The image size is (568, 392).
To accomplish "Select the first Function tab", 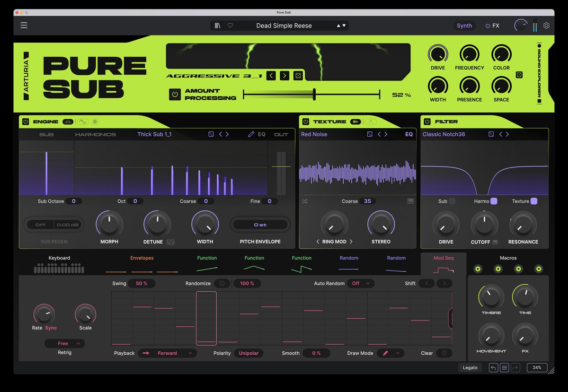I will tap(207, 265).
